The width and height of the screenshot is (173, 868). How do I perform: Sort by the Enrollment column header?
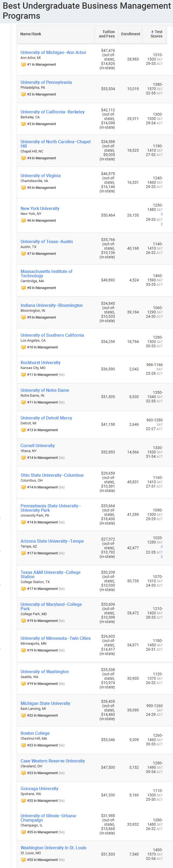(x=131, y=34)
